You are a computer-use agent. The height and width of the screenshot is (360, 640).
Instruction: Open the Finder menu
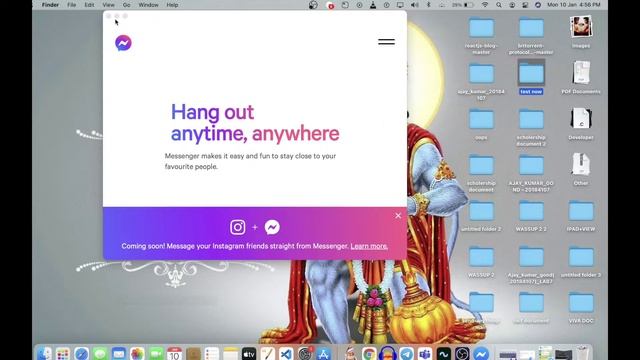click(50, 5)
